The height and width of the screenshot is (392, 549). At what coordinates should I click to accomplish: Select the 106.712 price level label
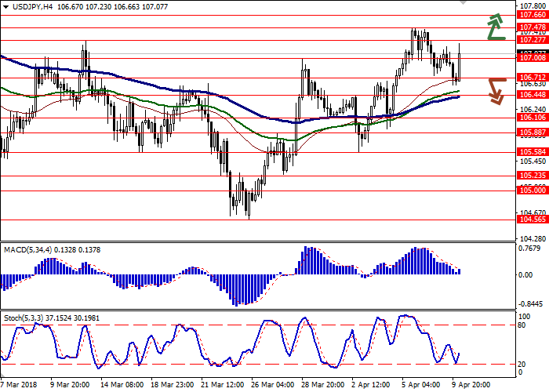coord(533,77)
